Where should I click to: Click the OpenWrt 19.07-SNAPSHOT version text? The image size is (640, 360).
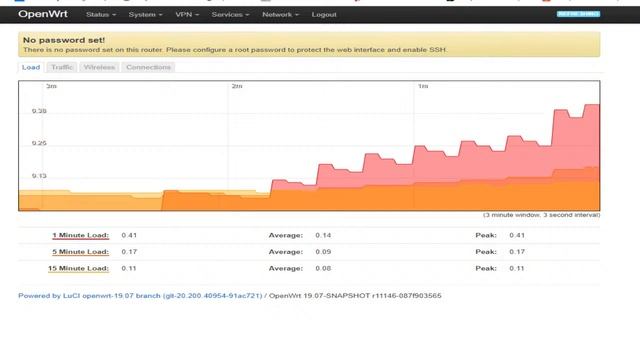tap(355, 296)
